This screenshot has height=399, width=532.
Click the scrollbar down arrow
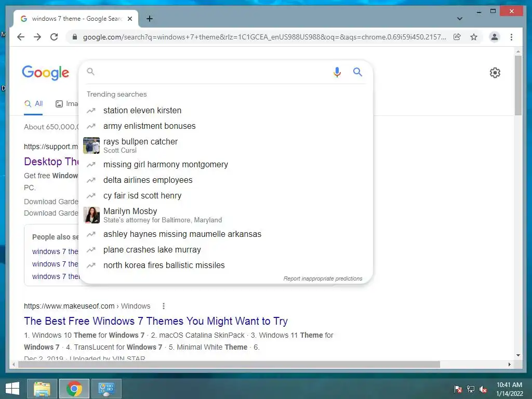click(518, 355)
